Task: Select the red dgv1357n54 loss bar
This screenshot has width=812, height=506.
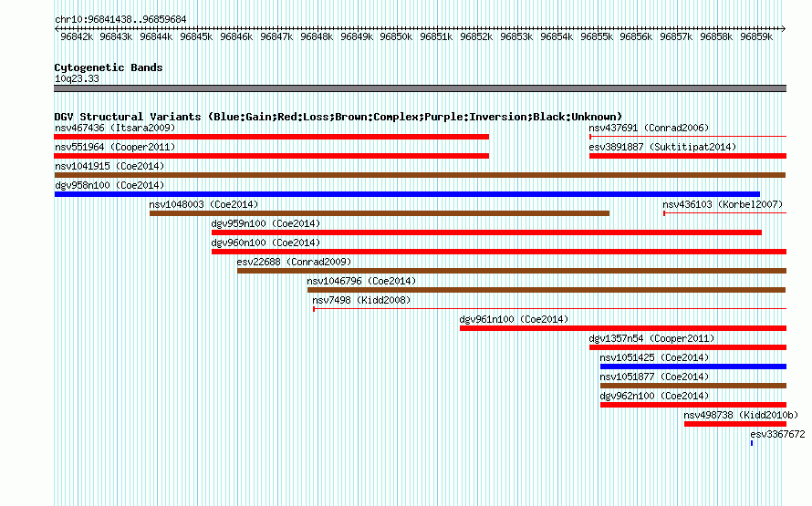Action: point(688,347)
